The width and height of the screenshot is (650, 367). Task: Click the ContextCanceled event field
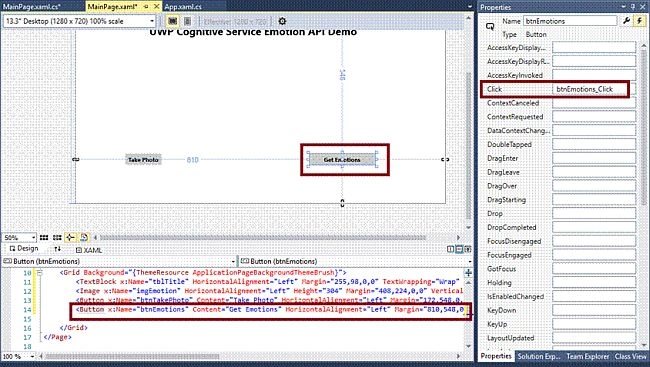click(x=594, y=103)
